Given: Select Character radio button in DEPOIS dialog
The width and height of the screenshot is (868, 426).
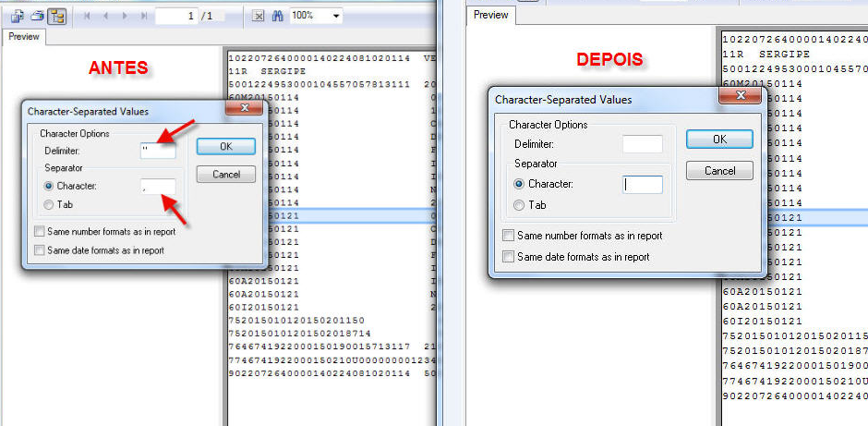Looking at the screenshot, I should 520,184.
